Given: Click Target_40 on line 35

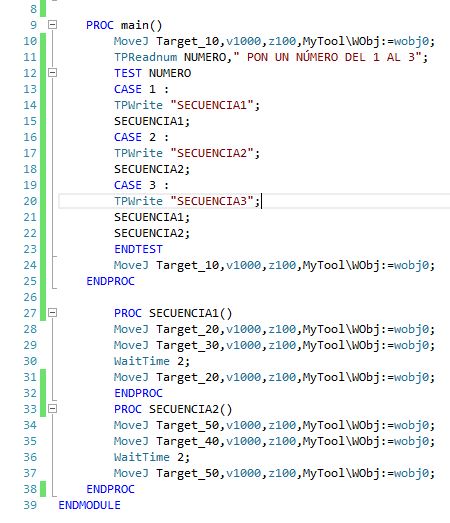Looking at the screenshot, I should point(188,442).
